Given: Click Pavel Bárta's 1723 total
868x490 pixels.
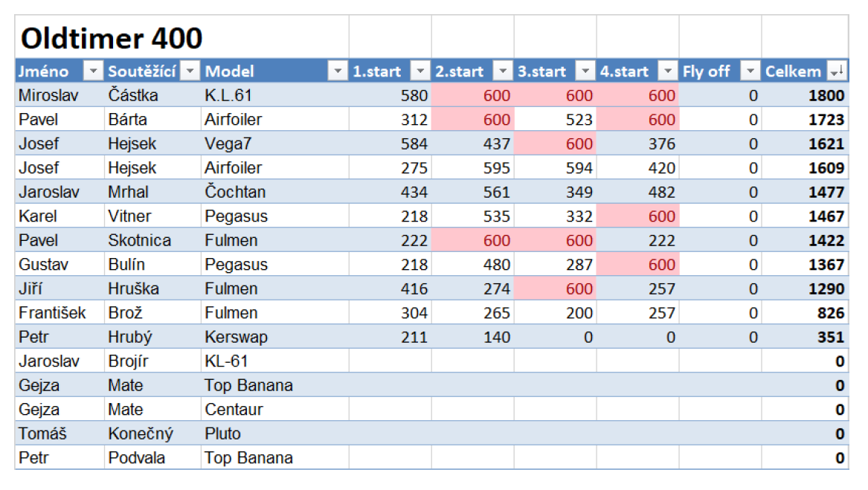Looking at the screenshot, I should coord(805,120).
